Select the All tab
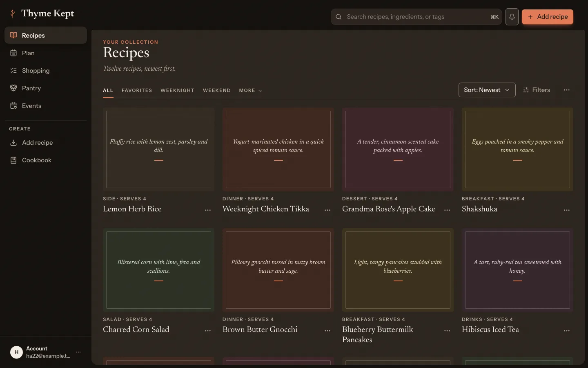 click(x=108, y=90)
